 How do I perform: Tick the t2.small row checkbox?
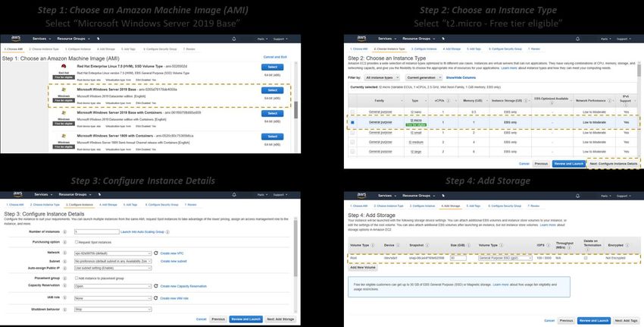(352, 133)
